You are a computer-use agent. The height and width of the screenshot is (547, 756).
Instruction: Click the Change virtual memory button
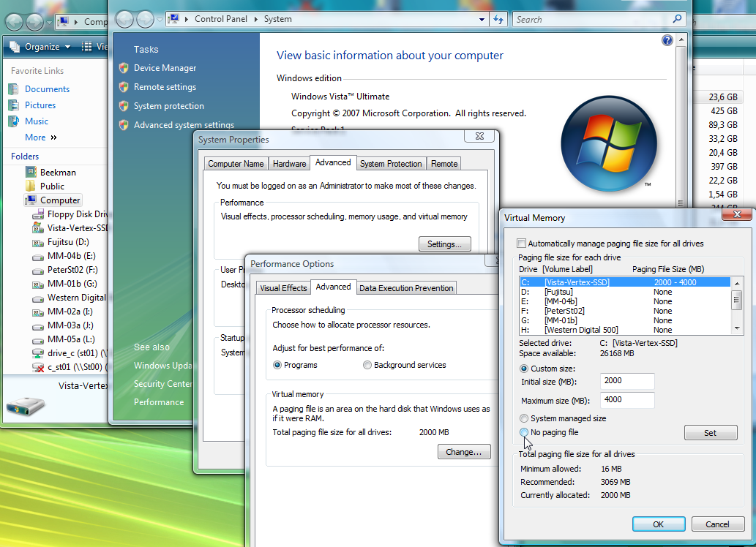click(464, 452)
